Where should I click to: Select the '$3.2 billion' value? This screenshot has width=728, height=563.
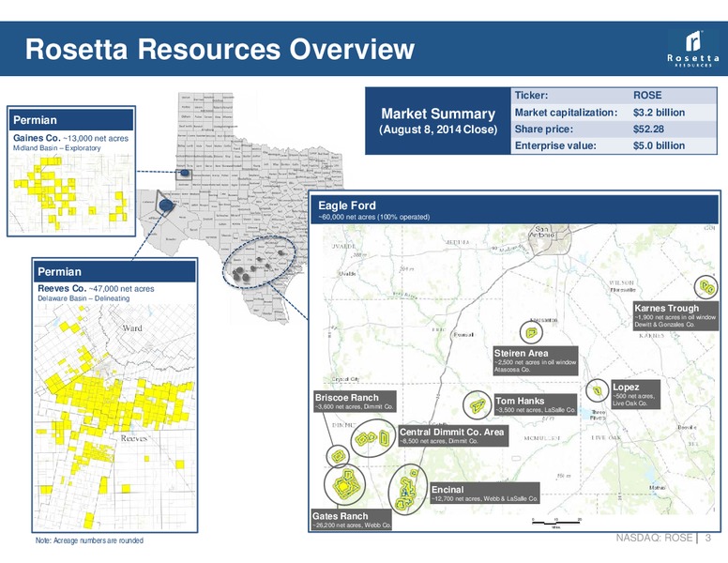(659, 113)
